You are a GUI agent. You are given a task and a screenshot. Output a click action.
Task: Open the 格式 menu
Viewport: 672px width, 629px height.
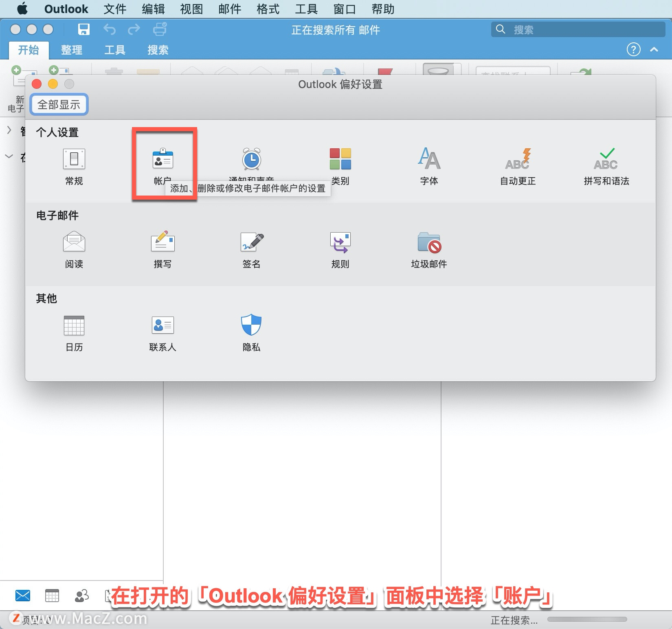(x=268, y=9)
